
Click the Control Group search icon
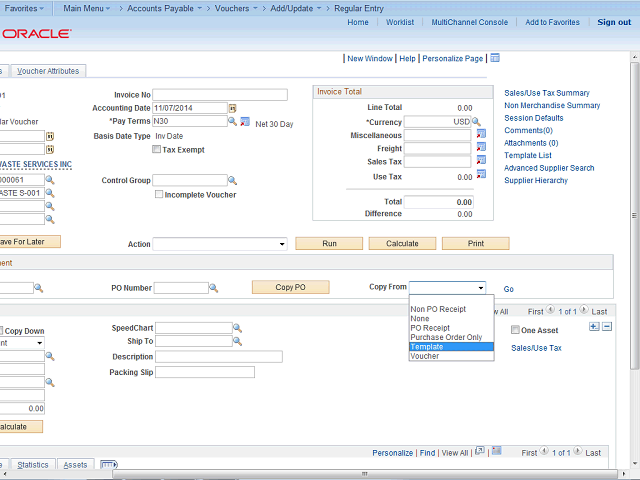tap(232, 181)
